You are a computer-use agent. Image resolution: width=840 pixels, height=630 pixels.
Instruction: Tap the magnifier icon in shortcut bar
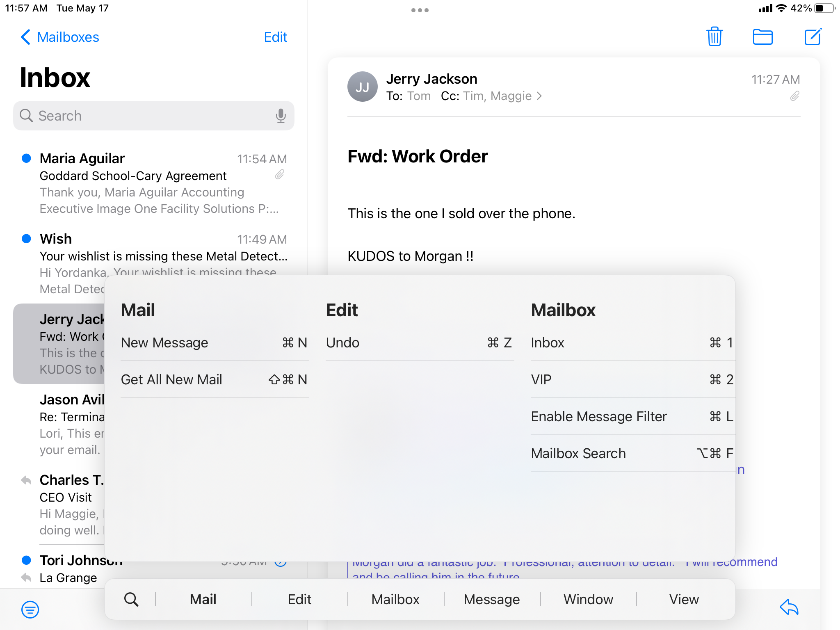[x=131, y=599]
